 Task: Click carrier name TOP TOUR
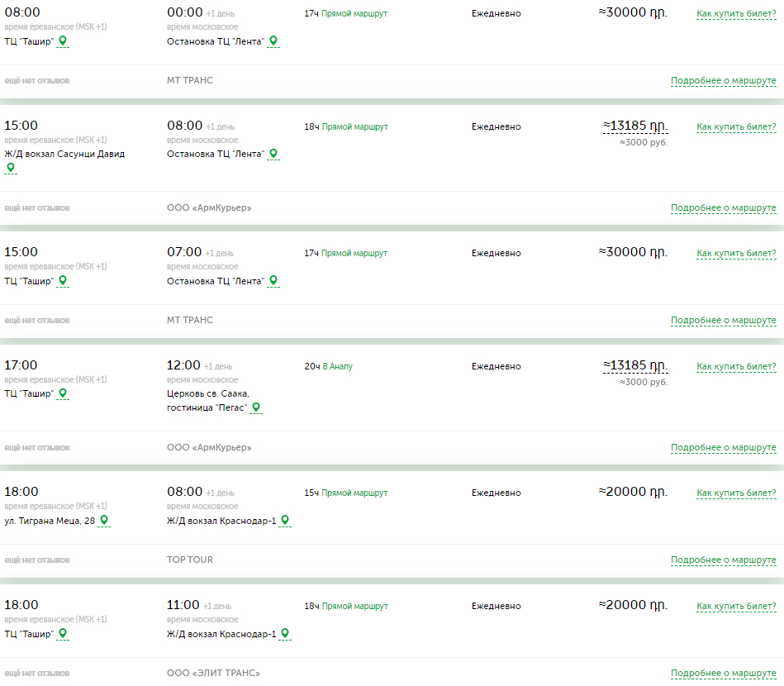point(190,560)
